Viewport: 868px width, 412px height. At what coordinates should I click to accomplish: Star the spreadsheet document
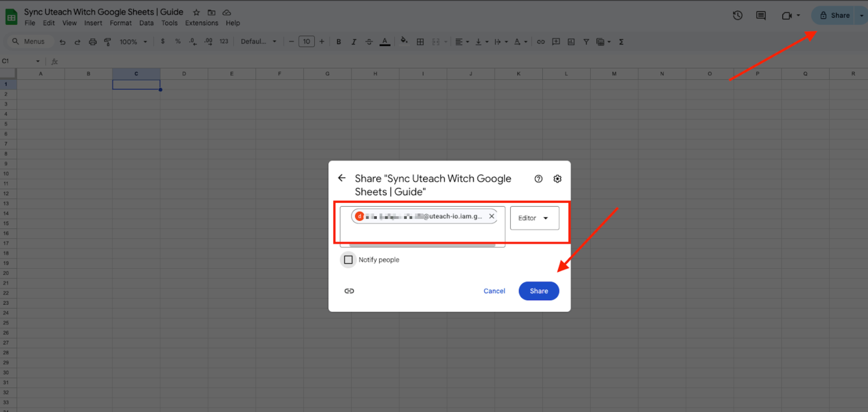[x=196, y=13]
